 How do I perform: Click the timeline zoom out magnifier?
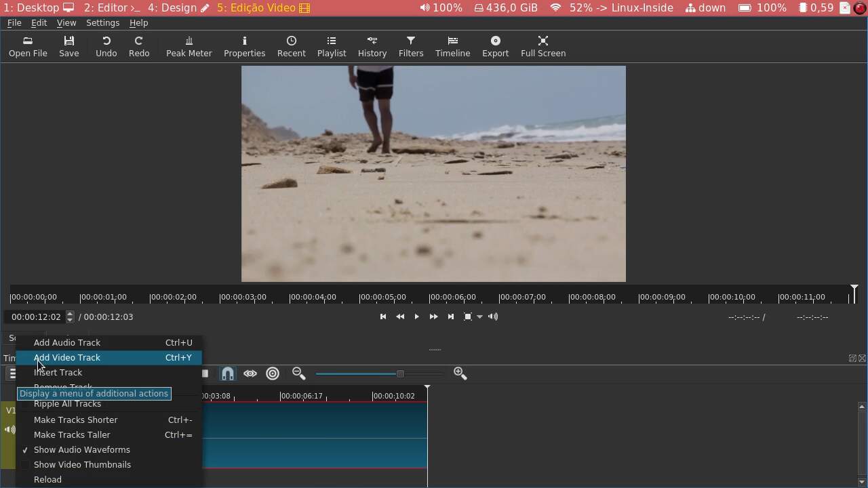[298, 373]
